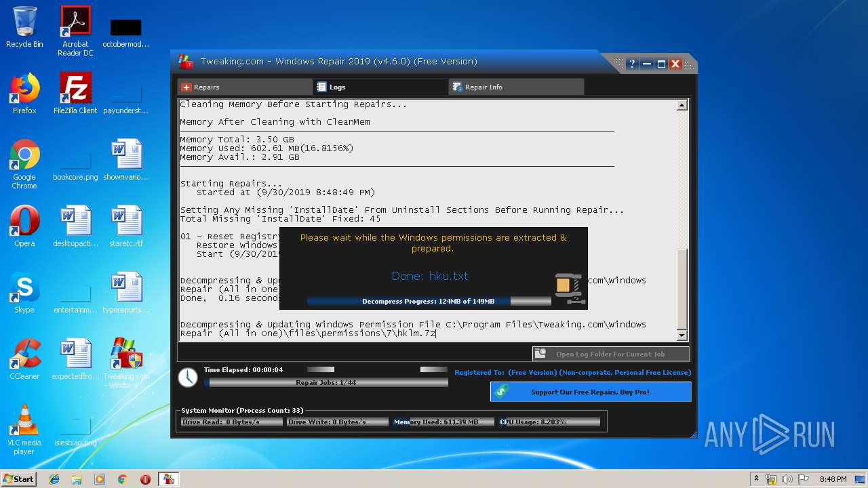
Task: Open VLC media player desktop icon
Action: coord(24,430)
